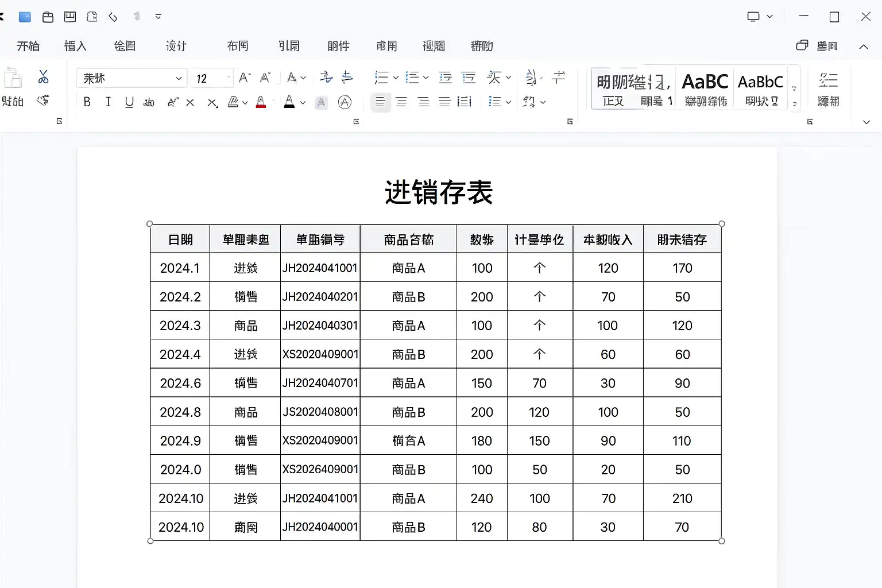Click the line spacing icon
The image size is (882, 588).
click(494, 102)
